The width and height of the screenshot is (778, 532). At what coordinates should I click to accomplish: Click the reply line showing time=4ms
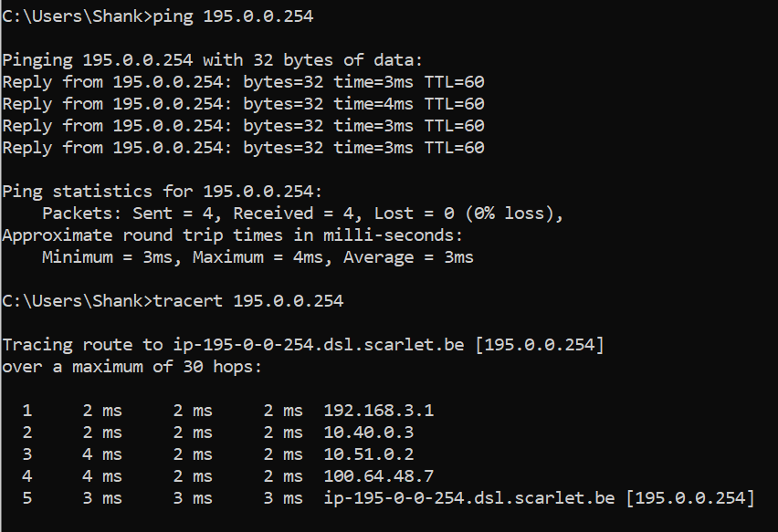[x=243, y=104]
